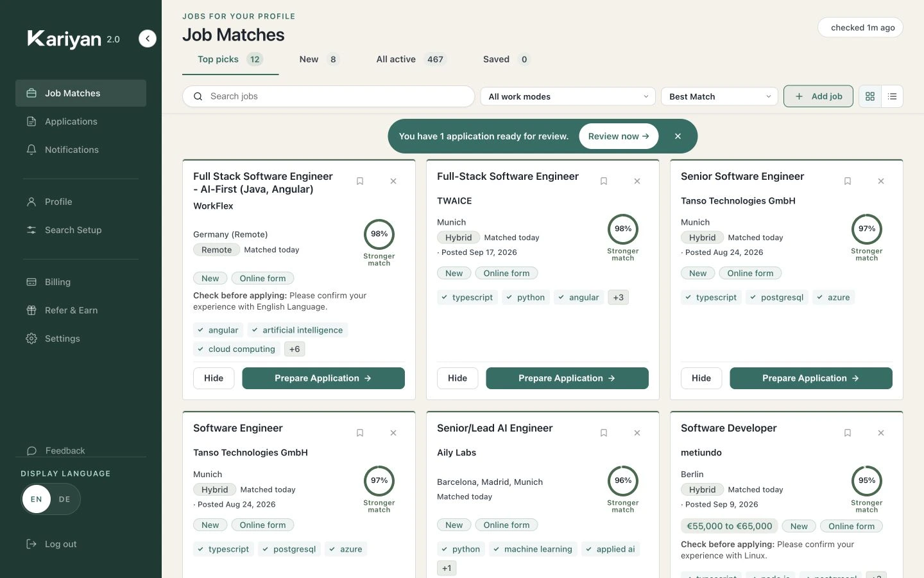Viewport: 924px width, 578px height.
Task: Expand the +3 skills on TWAICE card
Action: coord(618,297)
